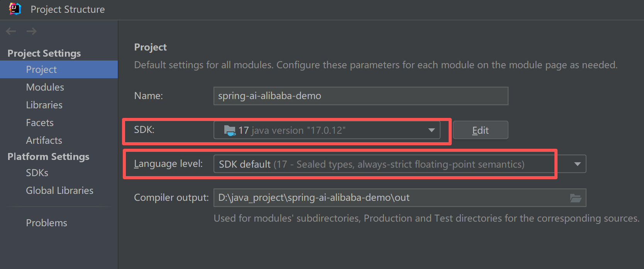Expand the SDK dropdown arrow
The width and height of the screenshot is (644, 269).
coord(431,130)
